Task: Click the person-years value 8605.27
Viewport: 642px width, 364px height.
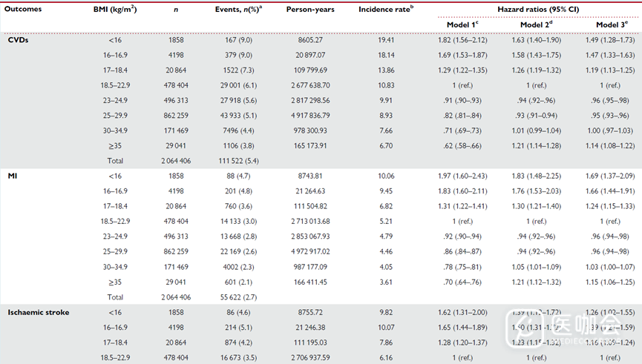Action: pyautogui.click(x=298, y=40)
